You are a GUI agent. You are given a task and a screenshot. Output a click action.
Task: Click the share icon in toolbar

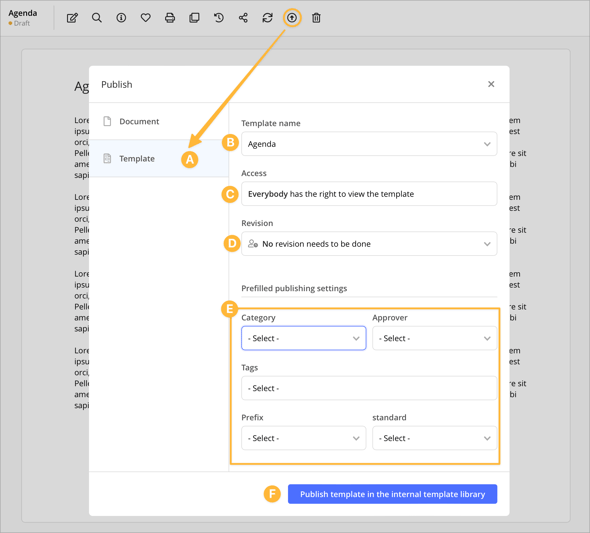[x=243, y=18]
